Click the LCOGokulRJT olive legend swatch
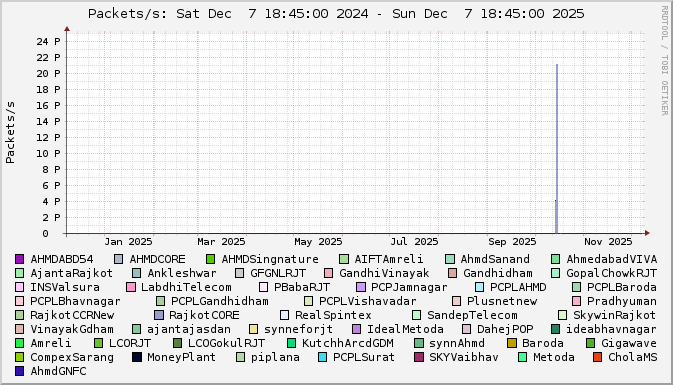673x385 pixels. (177, 343)
